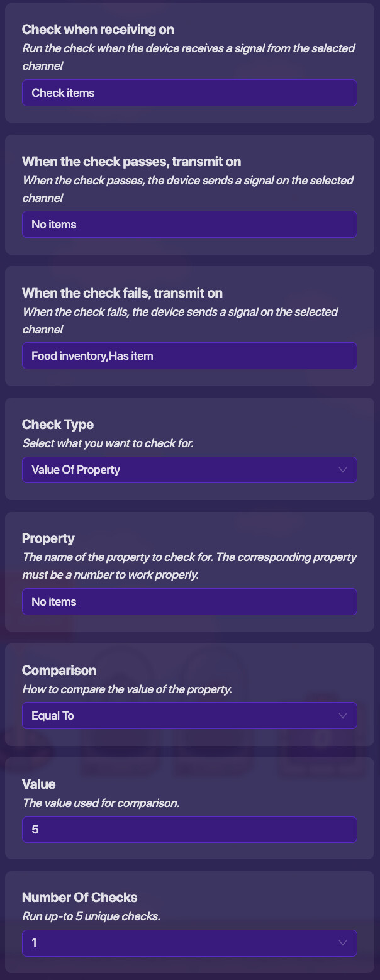Click the When the check fails heading

coord(122,293)
